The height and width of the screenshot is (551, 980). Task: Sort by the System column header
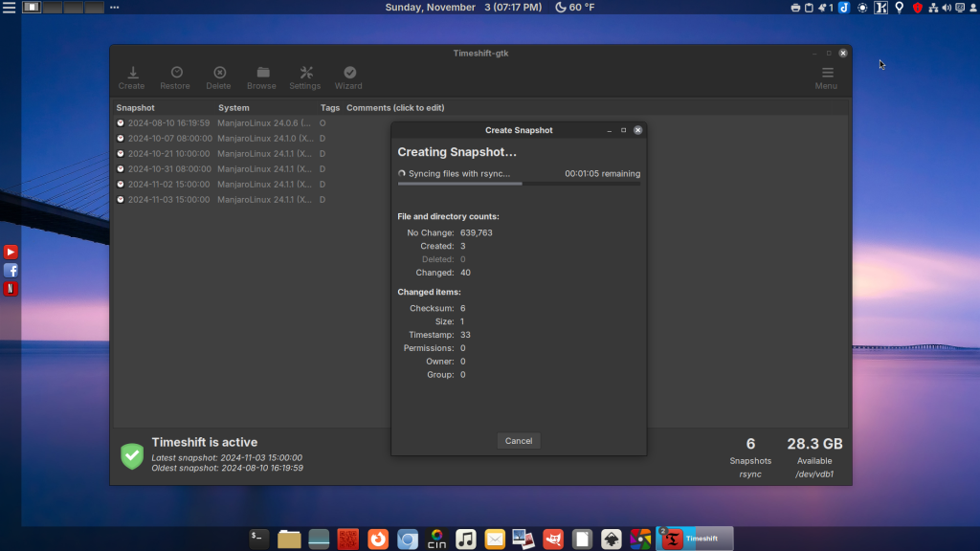tap(234, 108)
